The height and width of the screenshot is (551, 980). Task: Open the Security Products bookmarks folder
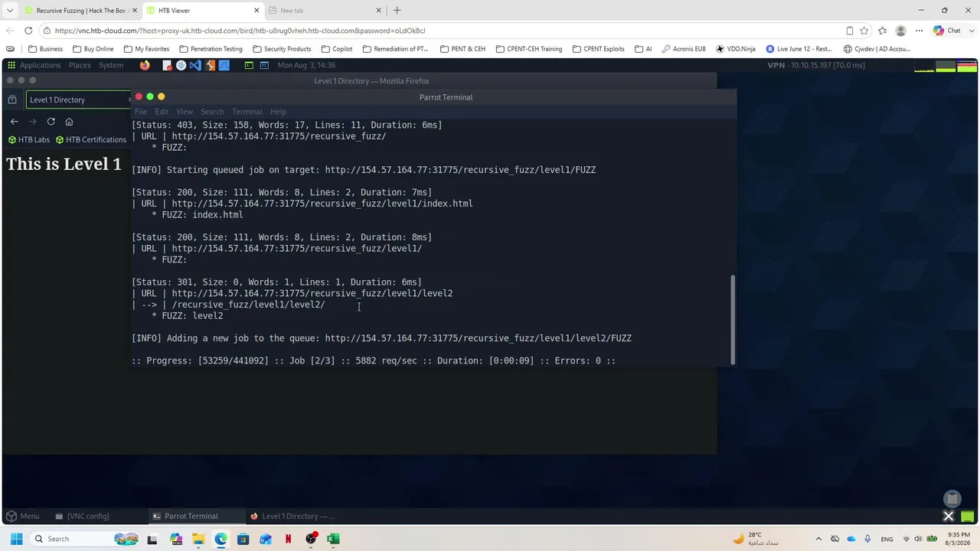(x=282, y=49)
